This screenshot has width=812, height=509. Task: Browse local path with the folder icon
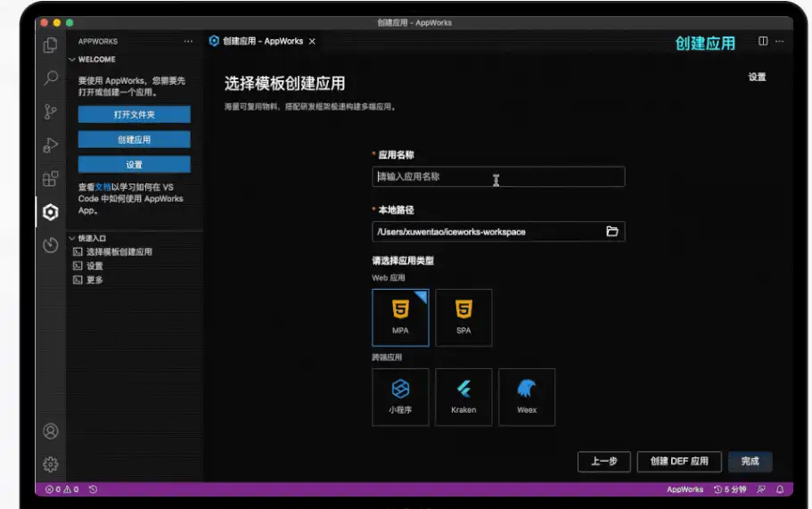[612, 232]
